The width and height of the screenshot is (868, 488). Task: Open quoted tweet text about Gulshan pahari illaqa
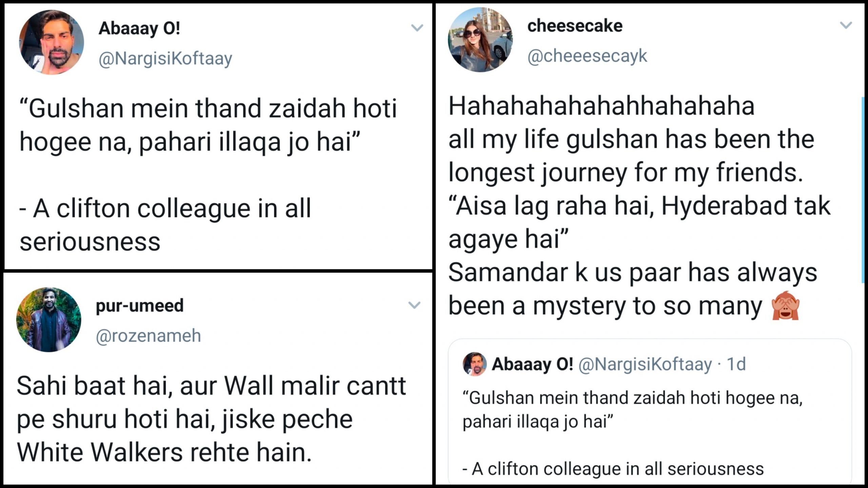coord(632,410)
